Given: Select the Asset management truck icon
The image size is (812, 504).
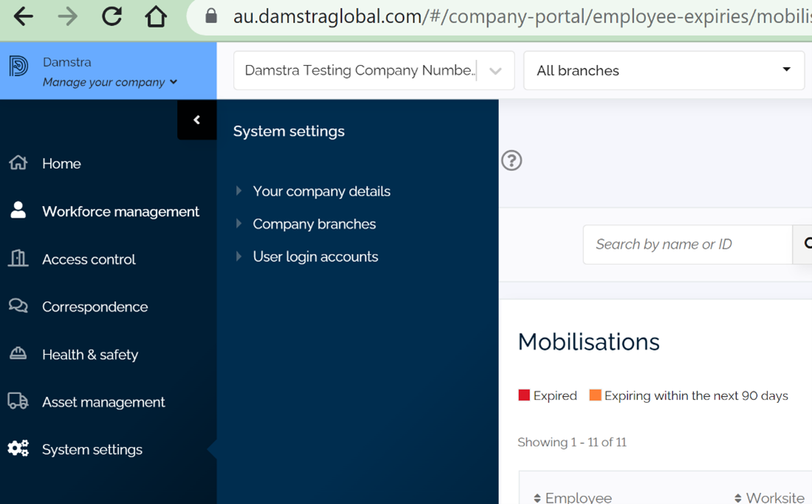Looking at the screenshot, I should [18, 401].
